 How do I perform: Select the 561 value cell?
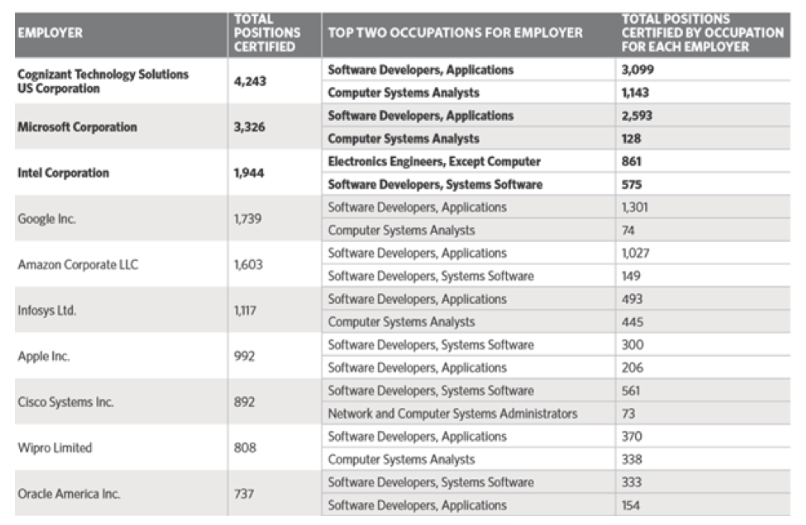(x=703, y=390)
